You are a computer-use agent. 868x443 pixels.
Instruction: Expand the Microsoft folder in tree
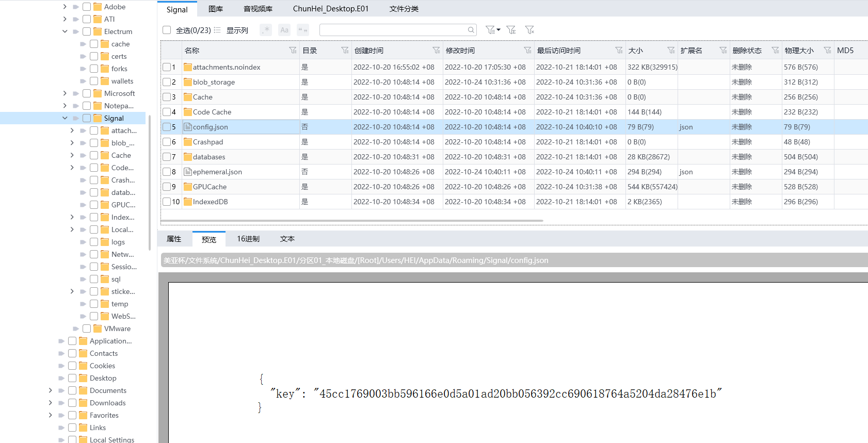pyautogui.click(x=65, y=93)
